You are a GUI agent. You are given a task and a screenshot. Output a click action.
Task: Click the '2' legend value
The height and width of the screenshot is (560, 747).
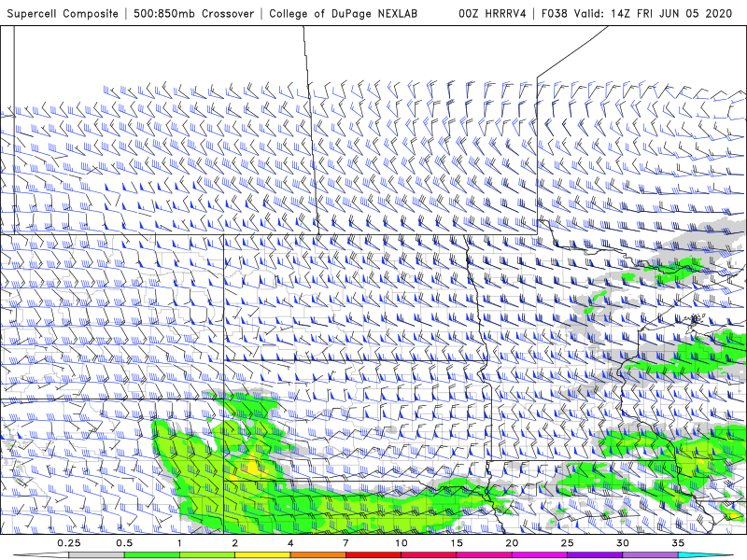(235, 543)
